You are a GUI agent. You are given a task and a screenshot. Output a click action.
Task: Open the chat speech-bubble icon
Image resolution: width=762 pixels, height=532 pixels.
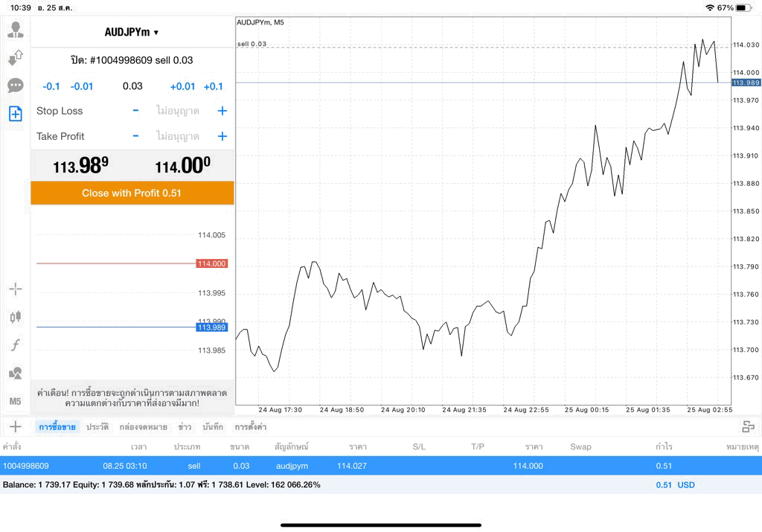coord(16,86)
